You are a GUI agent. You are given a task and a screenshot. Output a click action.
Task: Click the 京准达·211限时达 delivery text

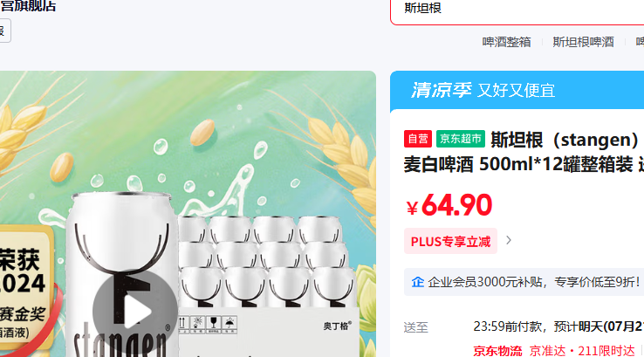tap(582, 351)
